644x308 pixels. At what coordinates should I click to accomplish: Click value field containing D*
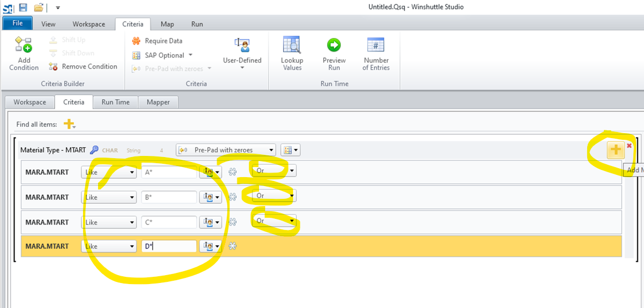pos(169,246)
